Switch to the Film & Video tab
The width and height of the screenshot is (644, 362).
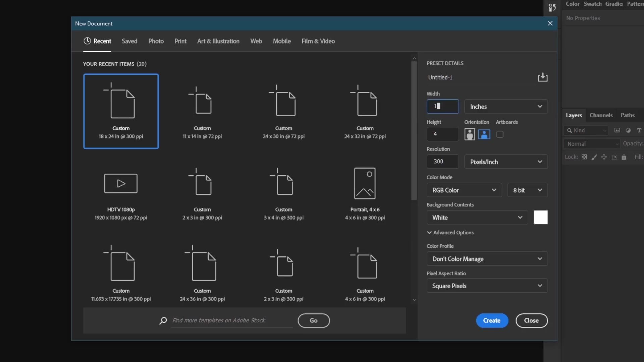click(x=318, y=41)
